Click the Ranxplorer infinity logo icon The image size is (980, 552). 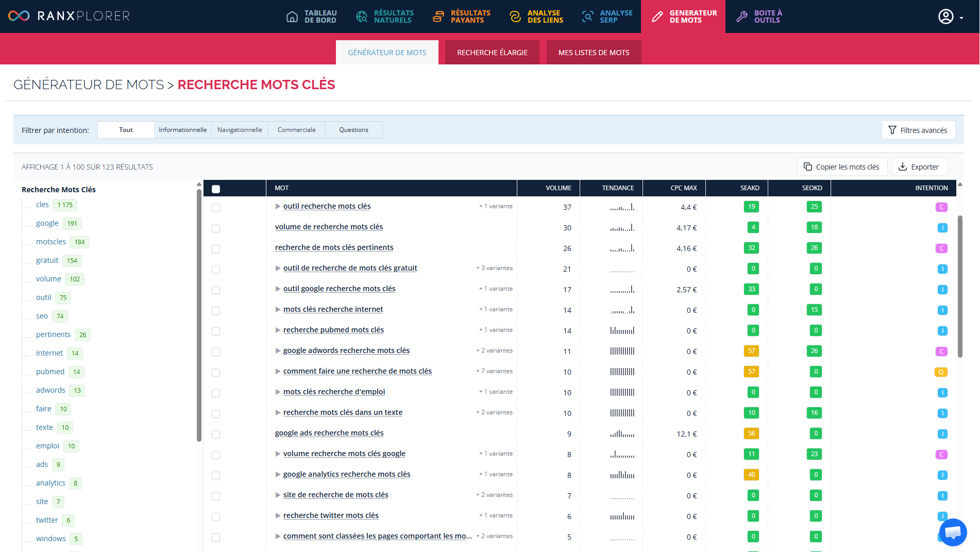click(19, 16)
